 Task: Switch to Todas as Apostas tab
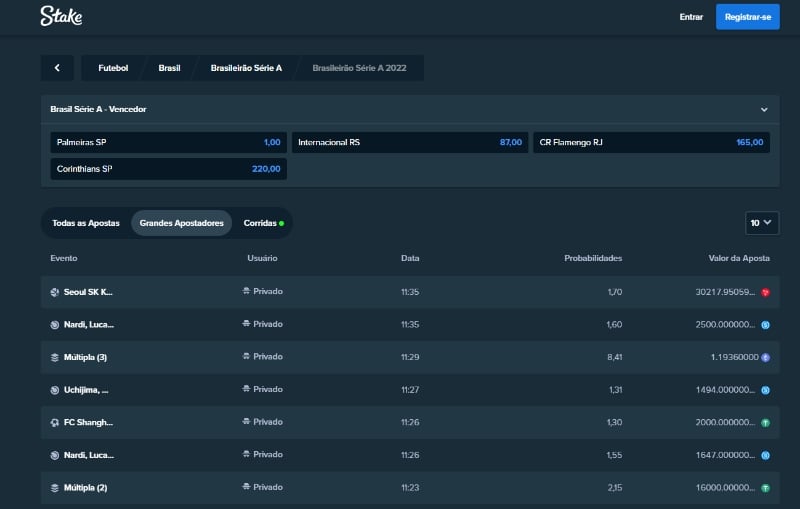coord(86,223)
